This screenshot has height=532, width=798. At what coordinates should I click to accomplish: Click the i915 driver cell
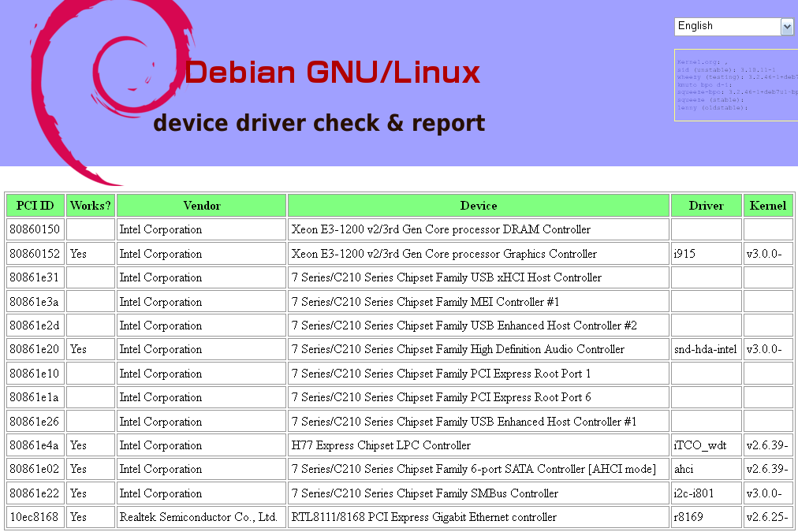coord(706,253)
